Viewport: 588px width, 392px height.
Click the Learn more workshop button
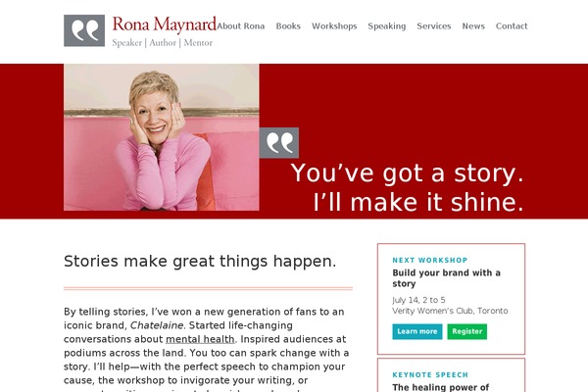[x=417, y=331]
